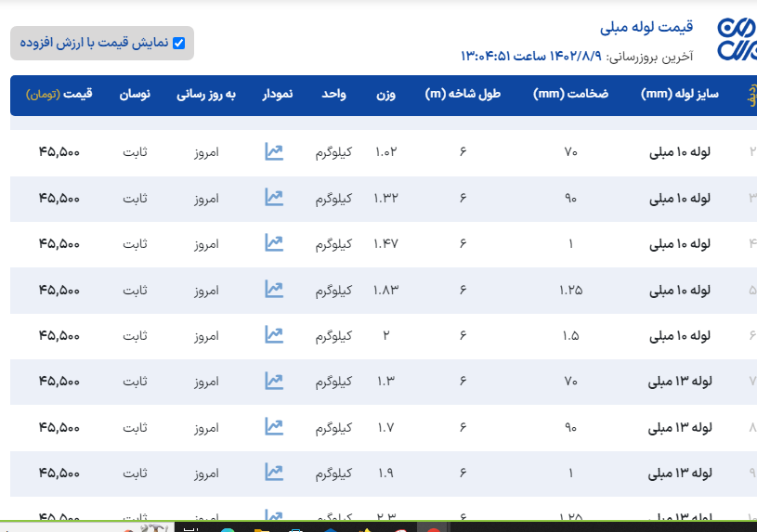Show price chart for 10 pipe weighing 1.47 kg
The image size is (757, 532).
tap(273, 242)
